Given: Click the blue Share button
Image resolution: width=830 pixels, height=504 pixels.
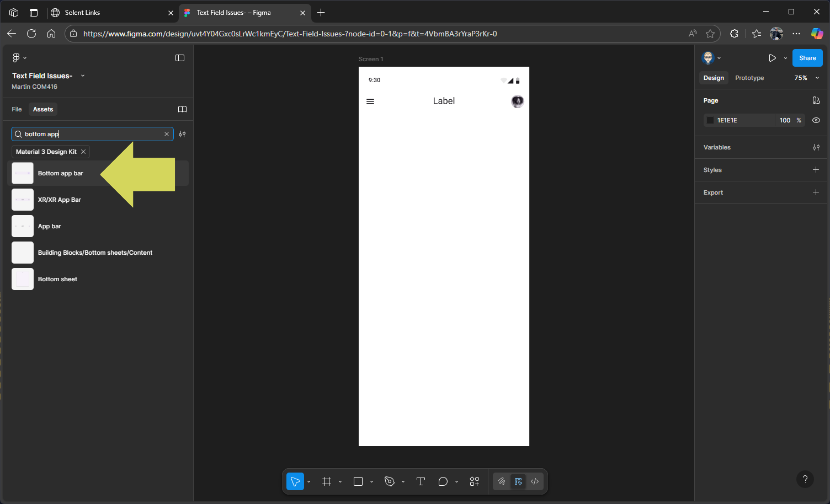Looking at the screenshot, I should pos(807,58).
